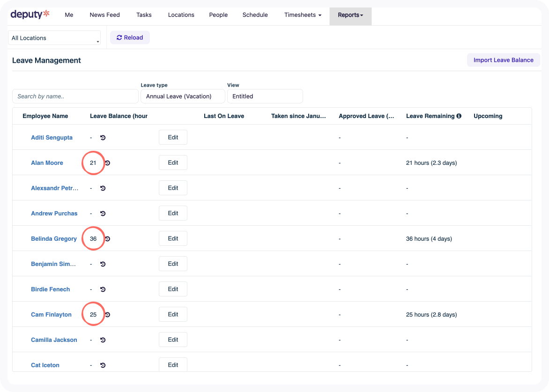Open the Leave type dropdown
Image resolution: width=549 pixels, height=392 pixels.
183,96
